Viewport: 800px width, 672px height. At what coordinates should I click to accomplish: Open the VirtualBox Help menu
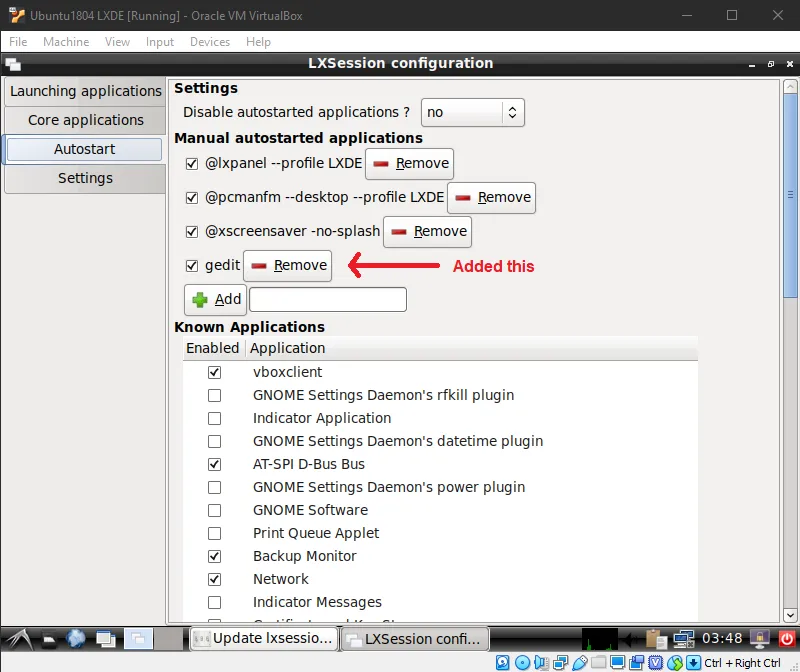pyautogui.click(x=258, y=42)
